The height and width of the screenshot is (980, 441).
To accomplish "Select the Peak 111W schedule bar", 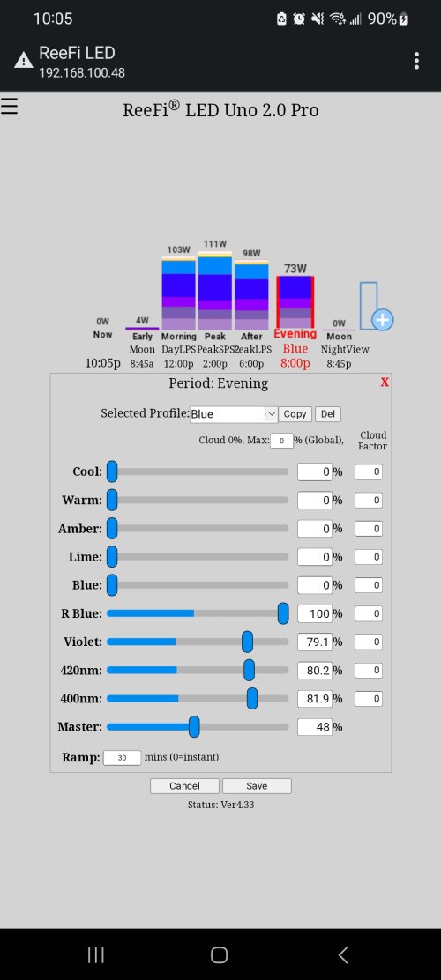I will [x=214, y=291].
